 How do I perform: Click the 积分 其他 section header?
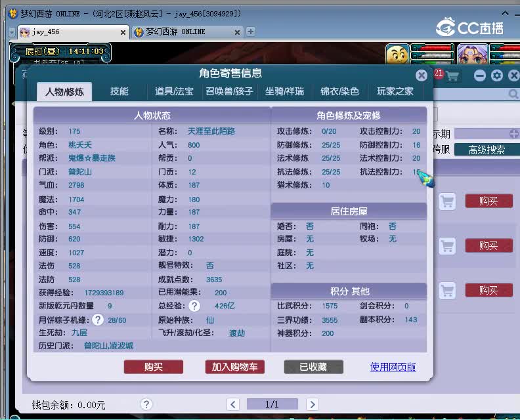pyautogui.click(x=349, y=291)
